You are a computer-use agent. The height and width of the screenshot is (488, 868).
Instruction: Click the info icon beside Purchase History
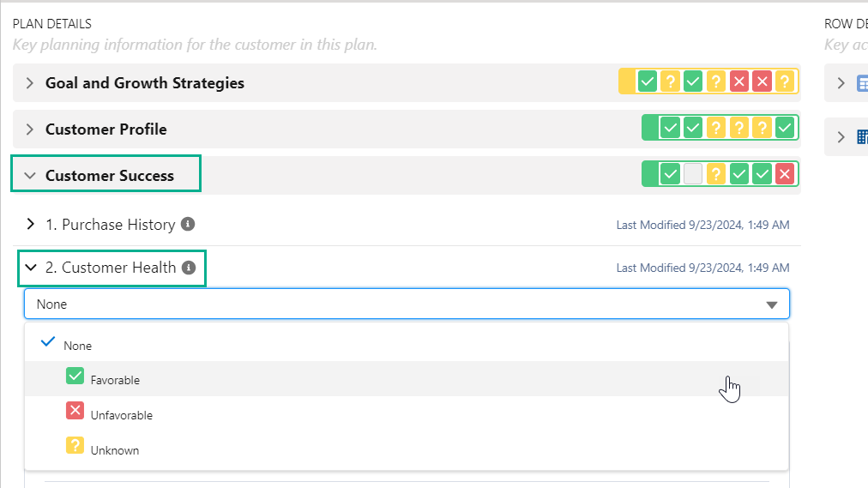[x=188, y=224]
